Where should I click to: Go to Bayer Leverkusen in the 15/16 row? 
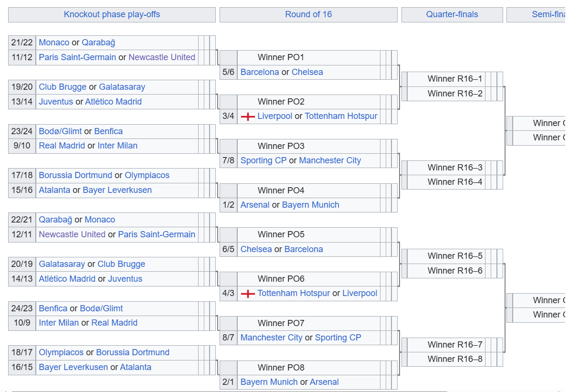point(117,190)
